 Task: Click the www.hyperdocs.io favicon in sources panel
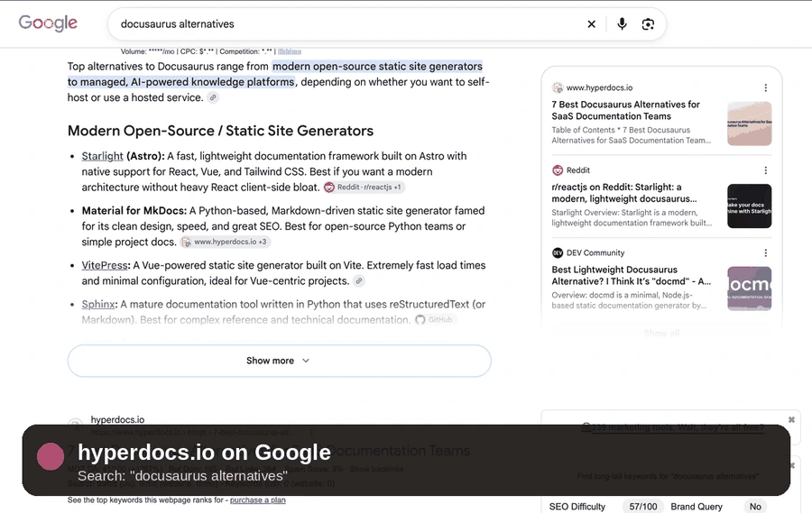coord(558,87)
